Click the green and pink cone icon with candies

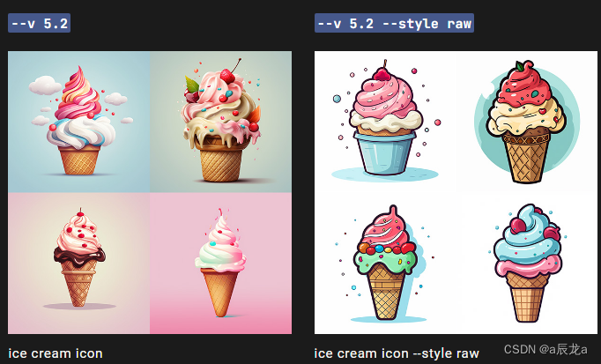[x=385, y=264]
